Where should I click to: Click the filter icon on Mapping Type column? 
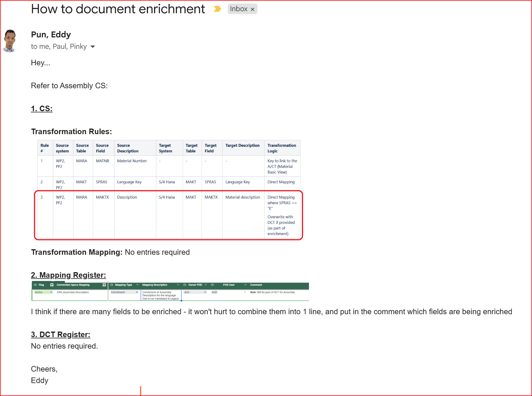[x=137, y=285]
